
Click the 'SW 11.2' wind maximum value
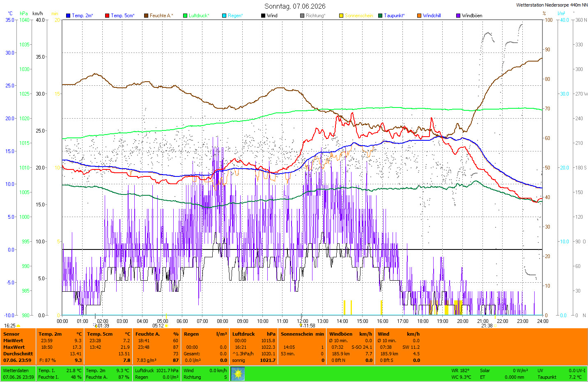tap(411, 347)
